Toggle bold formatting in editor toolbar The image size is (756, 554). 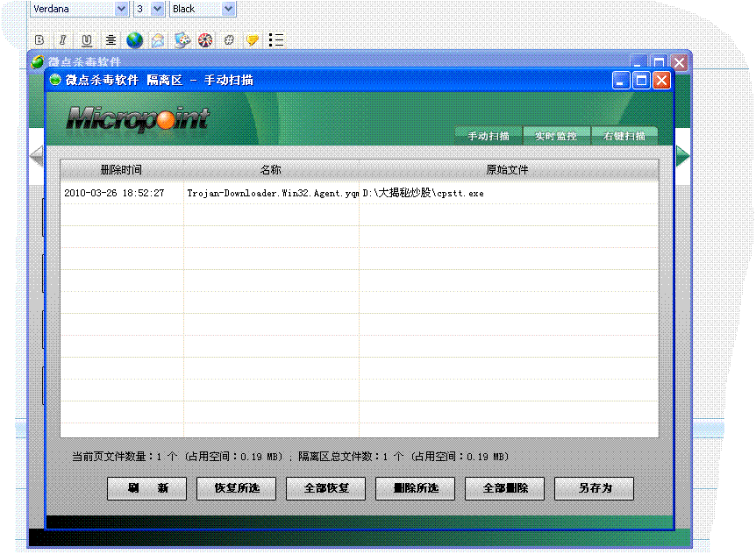pos(39,40)
